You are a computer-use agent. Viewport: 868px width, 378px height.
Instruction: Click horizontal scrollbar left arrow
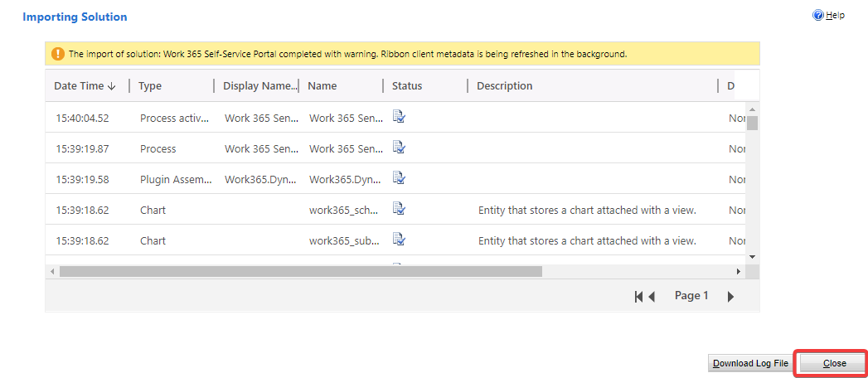tap(52, 272)
